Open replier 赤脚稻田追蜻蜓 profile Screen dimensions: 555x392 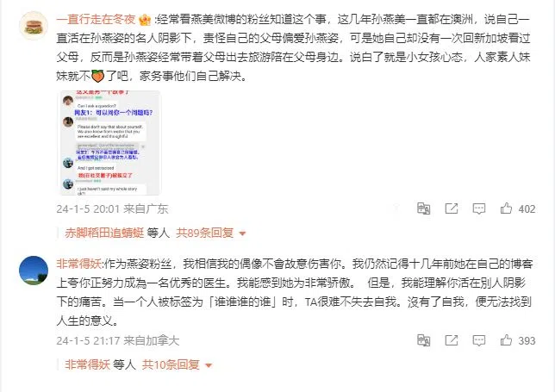pos(104,233)
